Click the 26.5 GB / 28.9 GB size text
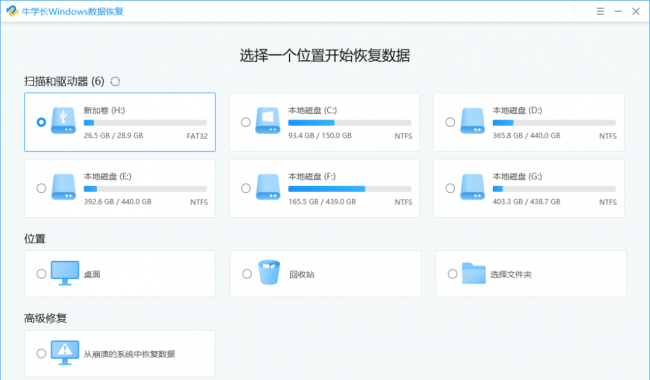Viewport: 650px width, 380px height. click(x=114, y=136)
